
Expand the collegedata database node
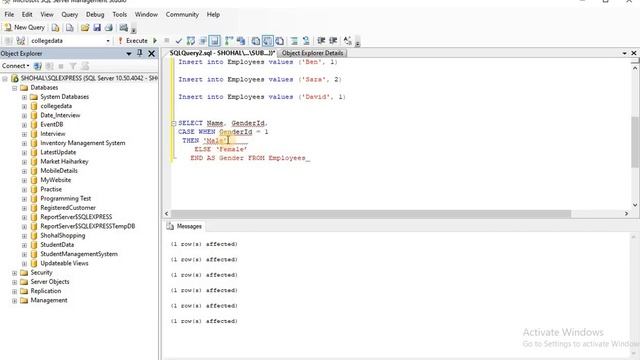(24, 106)
